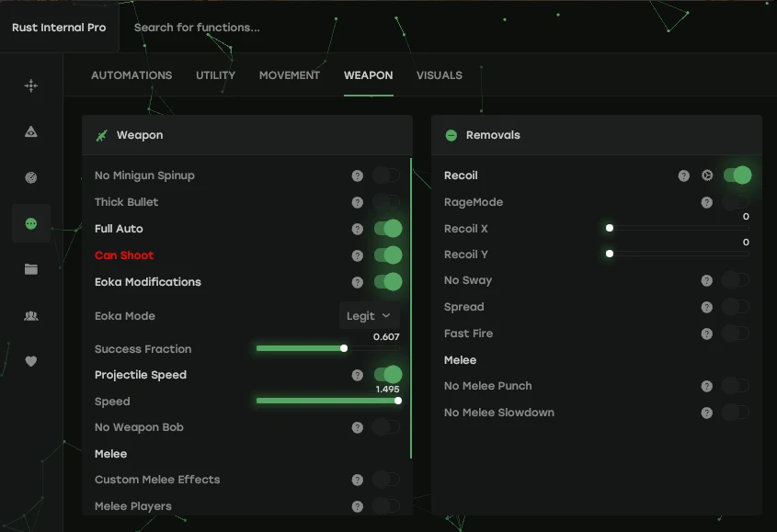Enable Custom Melee Effects toggle
Screen dimensions: 777x532
pyautogui.click(x=387, y=479)
